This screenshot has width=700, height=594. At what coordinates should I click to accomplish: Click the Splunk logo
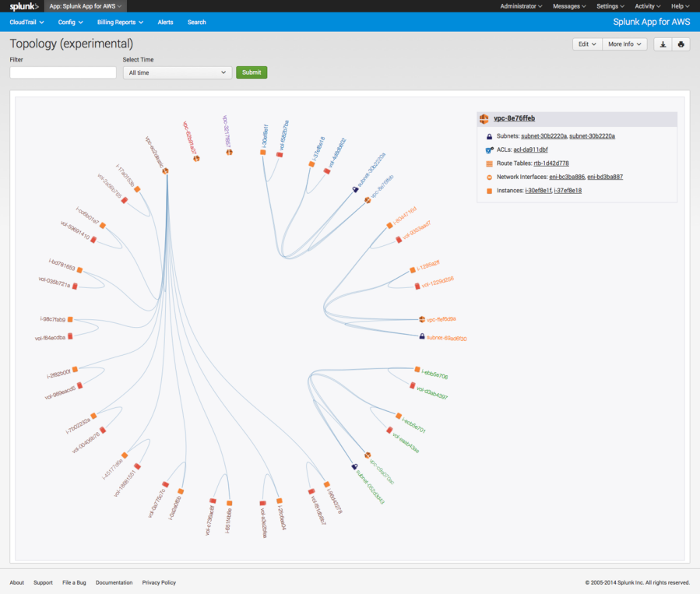(x=24, y=6)
